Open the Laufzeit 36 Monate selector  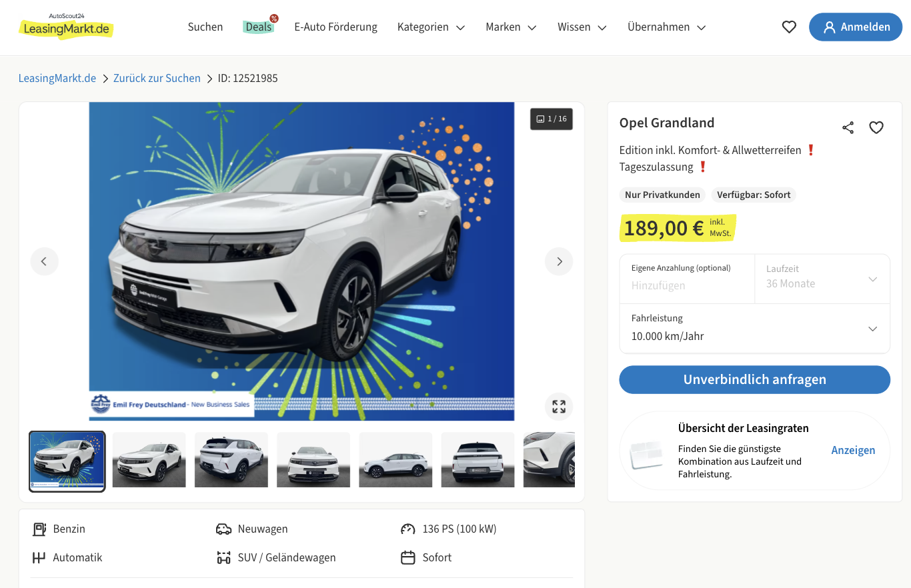(822, 279)
